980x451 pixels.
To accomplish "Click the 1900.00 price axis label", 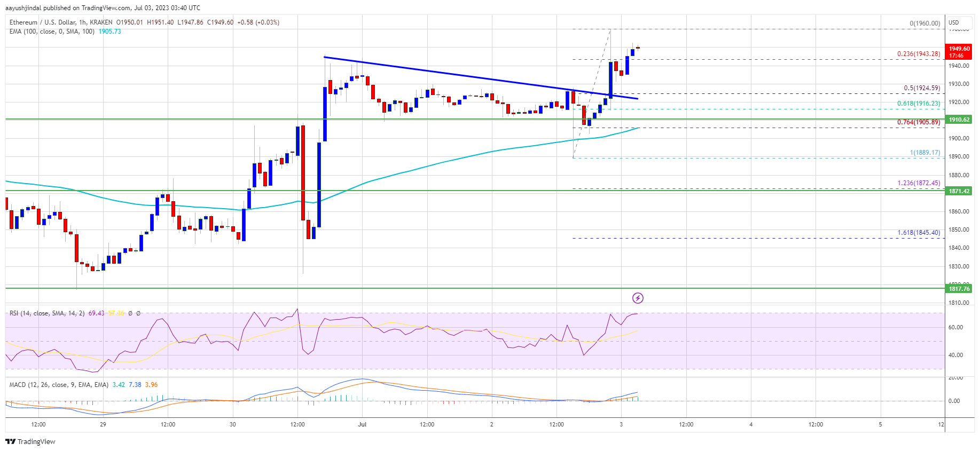I will 959,139.
